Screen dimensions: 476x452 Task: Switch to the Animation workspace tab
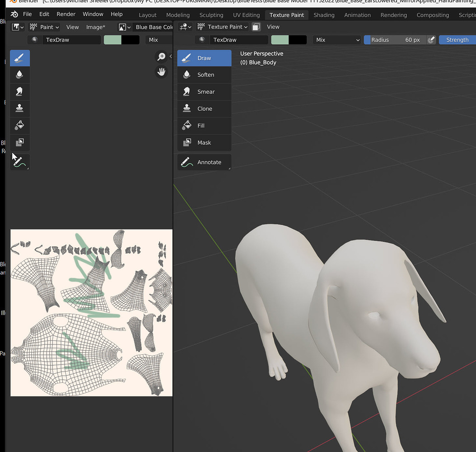(357, 15)
